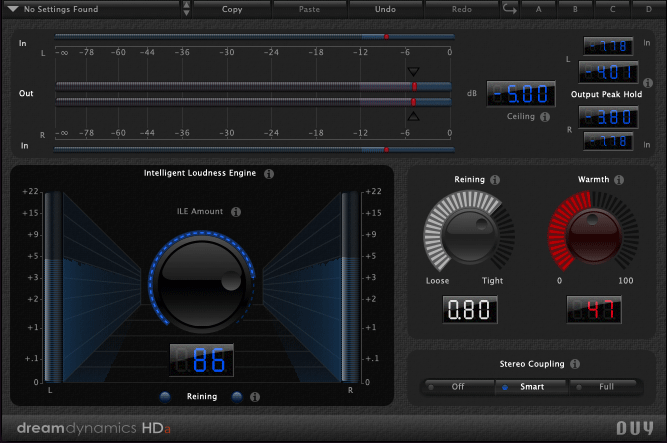Select snapshot slot A
This screenshot has width=667, height=443.
point(539,9)
